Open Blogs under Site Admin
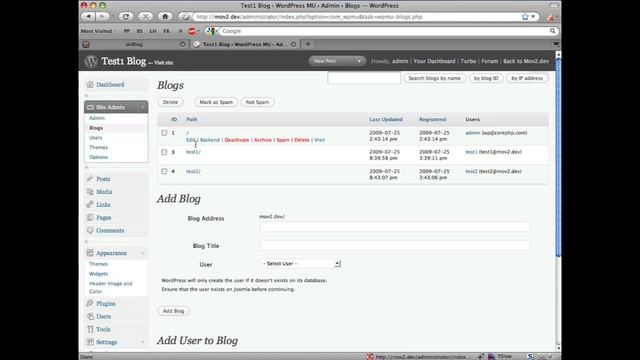640x360 pixels. [x=96, y=128]
